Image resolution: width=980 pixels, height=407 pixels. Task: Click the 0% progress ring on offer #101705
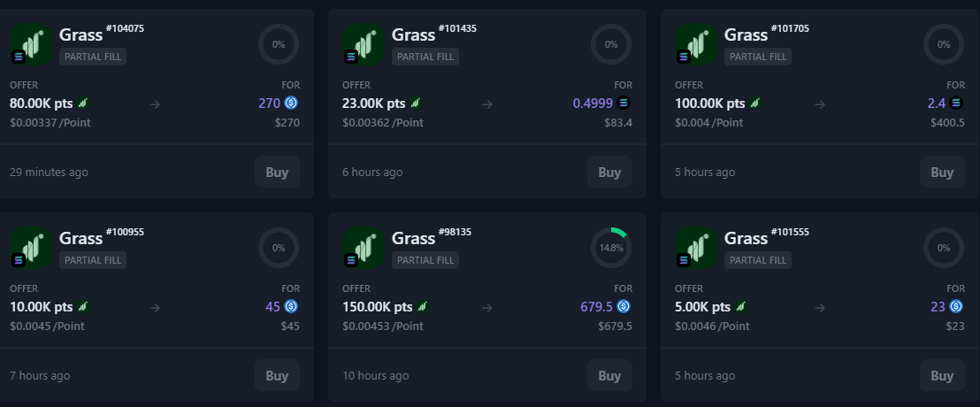pyautogui.click(x=944, y=44)
